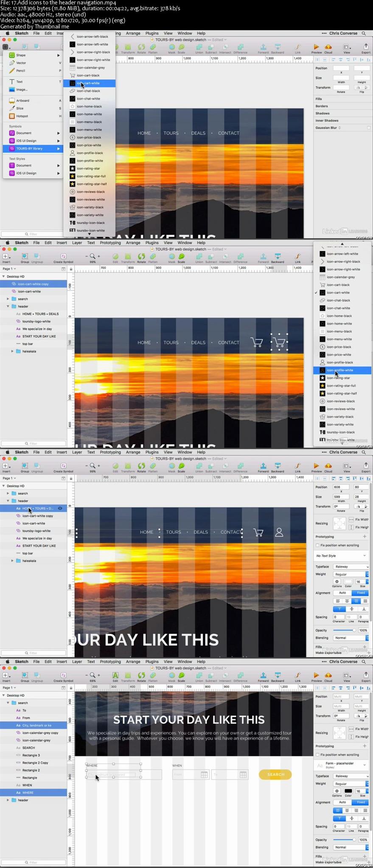Click the white text color swatch
The image size is (373, 868).
(348, 581)
